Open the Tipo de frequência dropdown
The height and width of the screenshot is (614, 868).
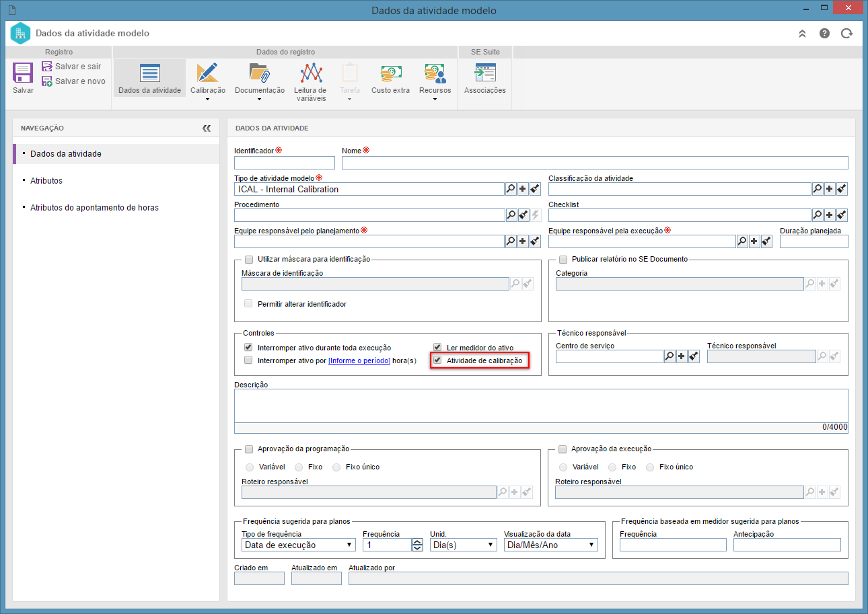299,545
